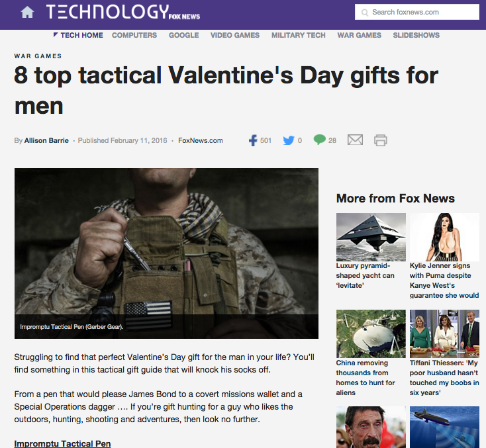Open the Impromptu Tactical Pen underlined link
This screenshot has height=448, width=486.
click(x=62, y=443)
